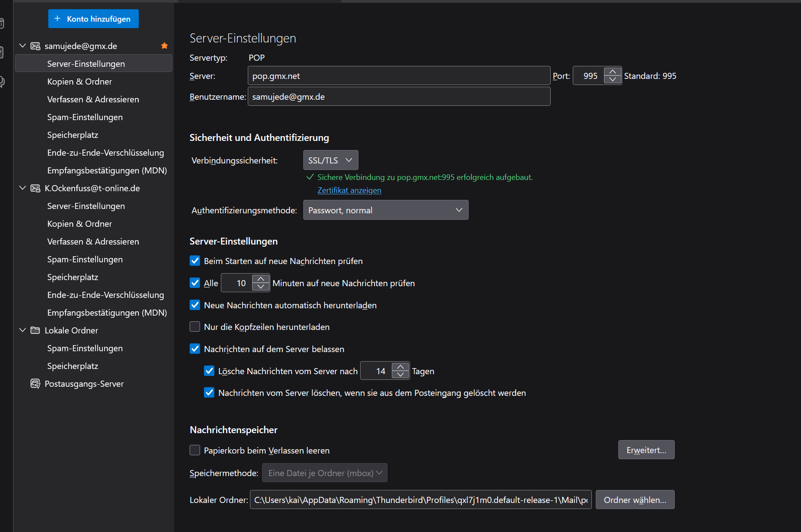Screen dimensions: 801x532
Task: Toggle delete from server when deleted from Posteingang
Action: pyautogui.click(x=209, y=392)
